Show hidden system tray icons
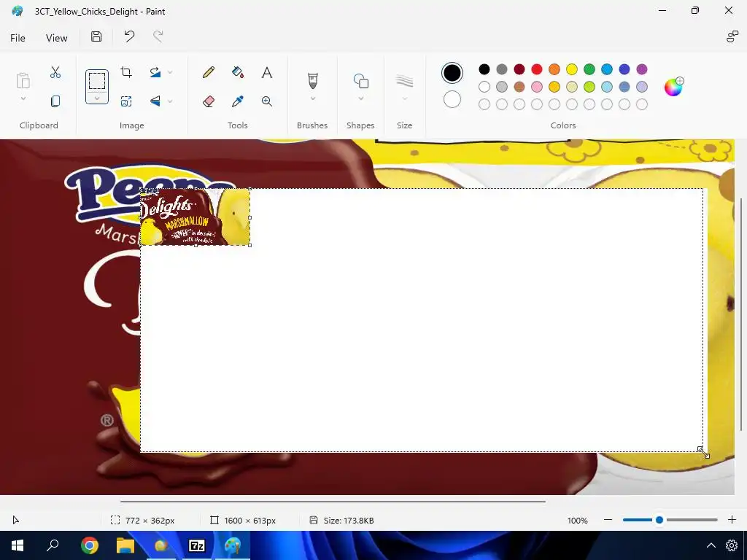 (x=711, y=545)
